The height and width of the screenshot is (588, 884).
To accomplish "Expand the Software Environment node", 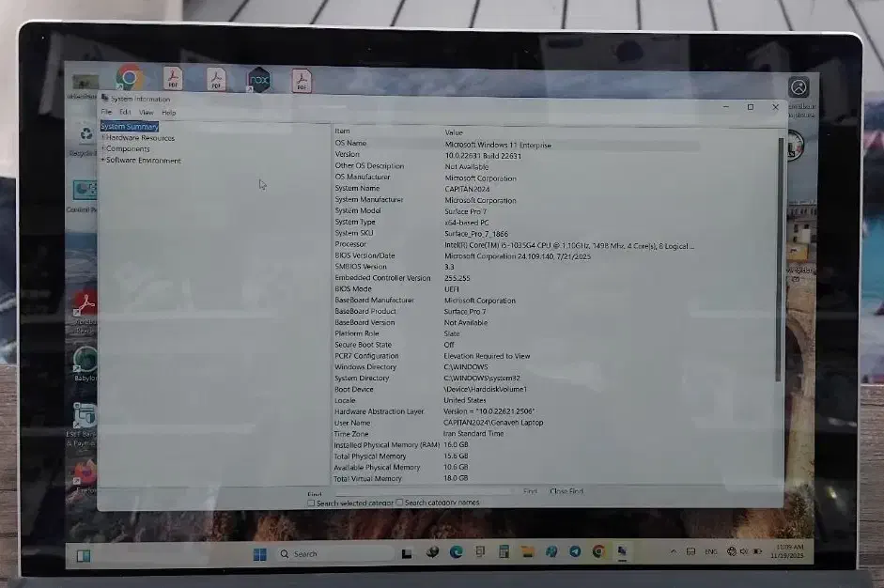I will (x=102, y=160).
